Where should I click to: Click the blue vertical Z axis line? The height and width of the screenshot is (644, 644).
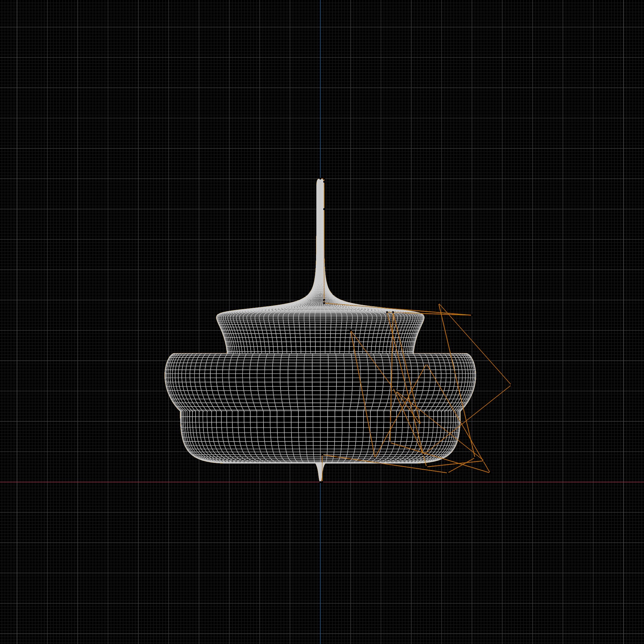[320, 83]
